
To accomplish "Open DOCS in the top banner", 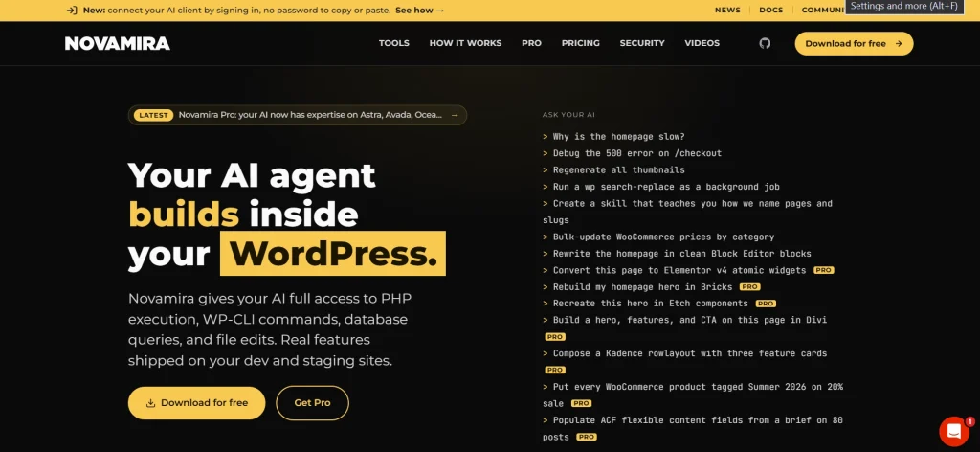I will (770, 10).
